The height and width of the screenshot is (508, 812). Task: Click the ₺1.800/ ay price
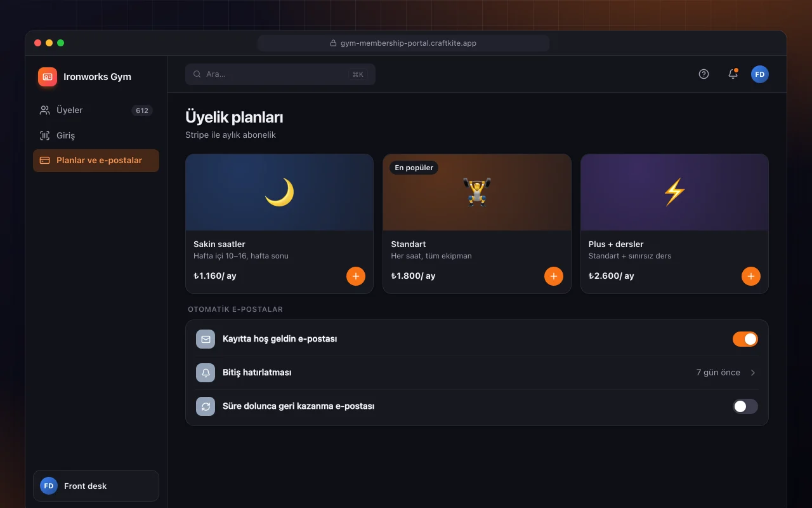[x=413, y=276]
